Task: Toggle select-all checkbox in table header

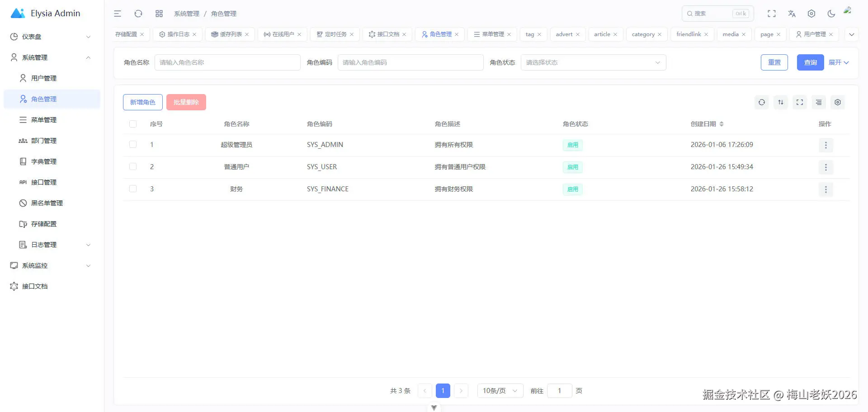Action: [133, 124]
